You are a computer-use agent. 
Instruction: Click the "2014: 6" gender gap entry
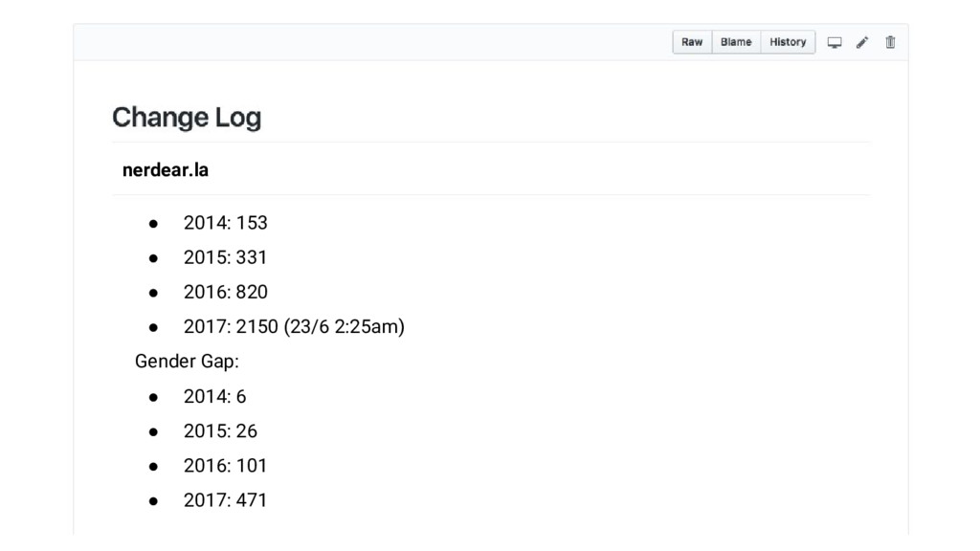(215, 396)
